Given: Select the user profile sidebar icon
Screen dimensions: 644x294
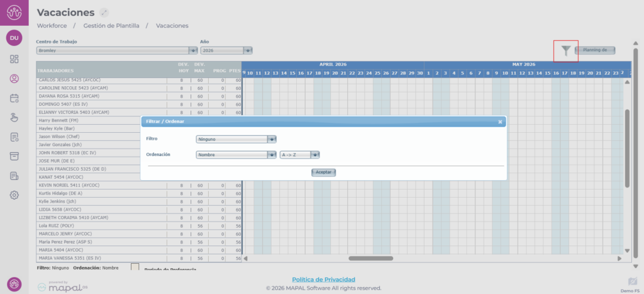Looking at the screenshot, I should click(x=14, y=79).
